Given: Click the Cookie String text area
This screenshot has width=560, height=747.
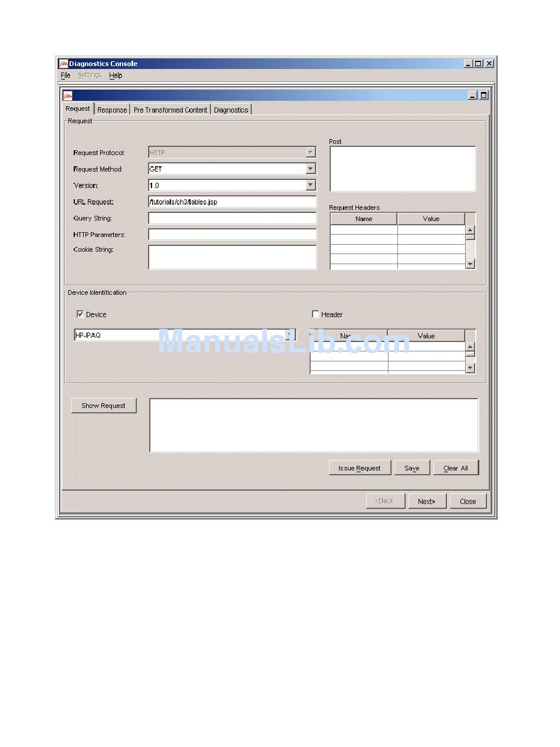Looking at the screenshot, I should pyautogui.click(x=232, y=257).
